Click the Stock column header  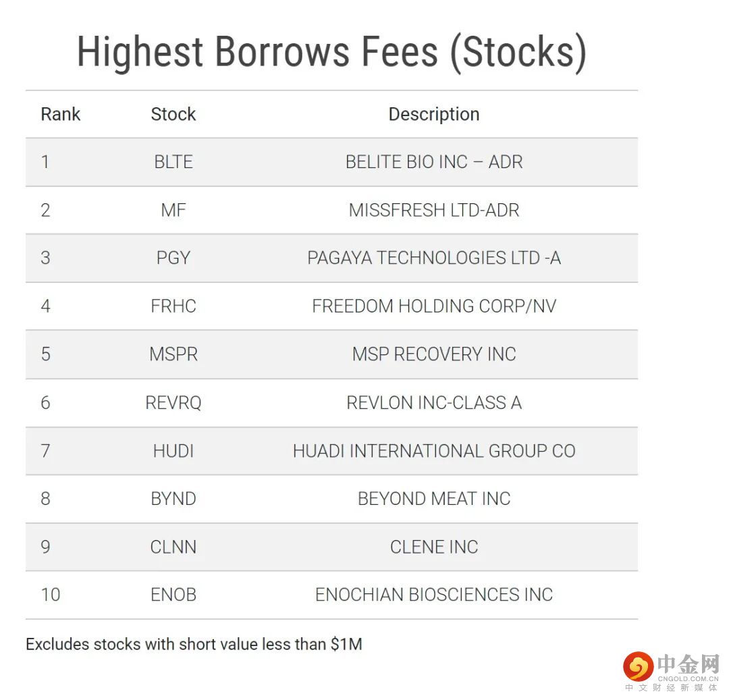(173, 114)
